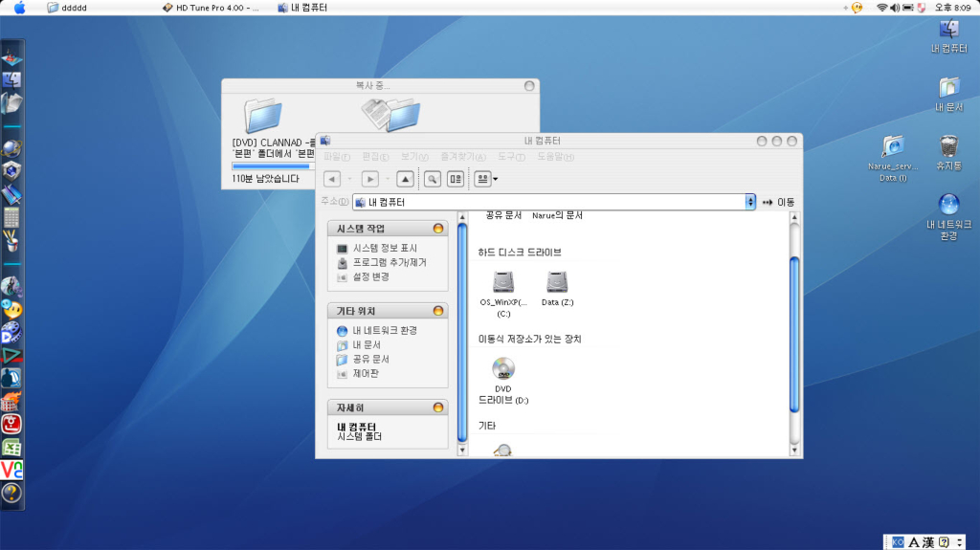The width and height of the screenshot is (980, 550).
Task: Click the copy progress bar
Action: 271,166
